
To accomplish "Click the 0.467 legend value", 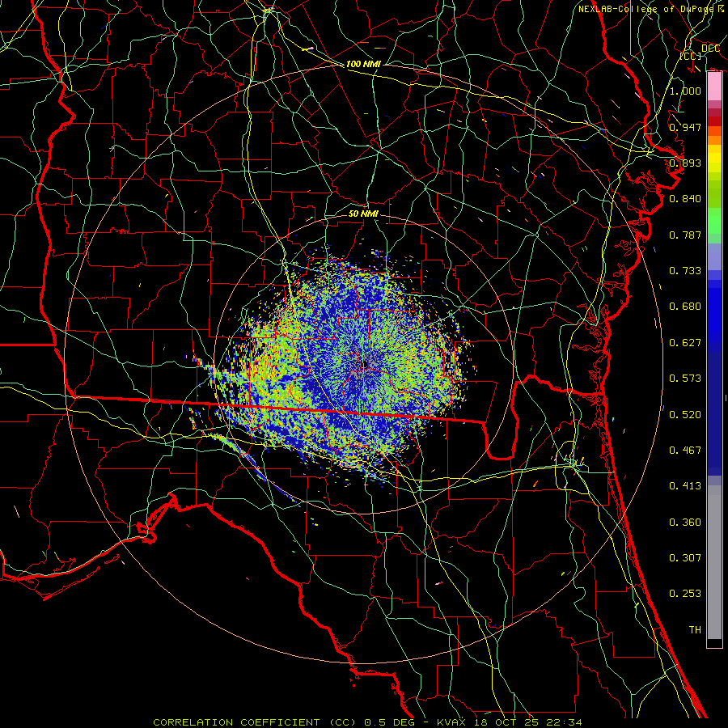I will point(685,451).
